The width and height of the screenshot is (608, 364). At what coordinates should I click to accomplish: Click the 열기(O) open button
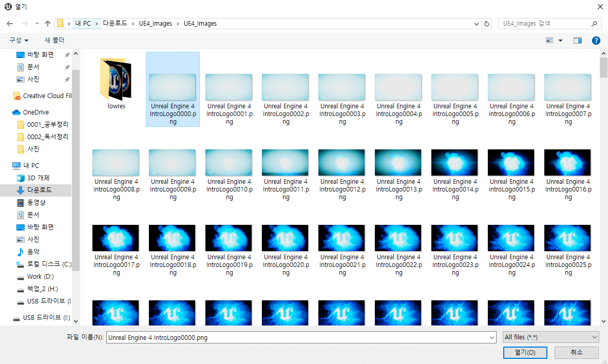pyautogui.click(x=525, y=352)
